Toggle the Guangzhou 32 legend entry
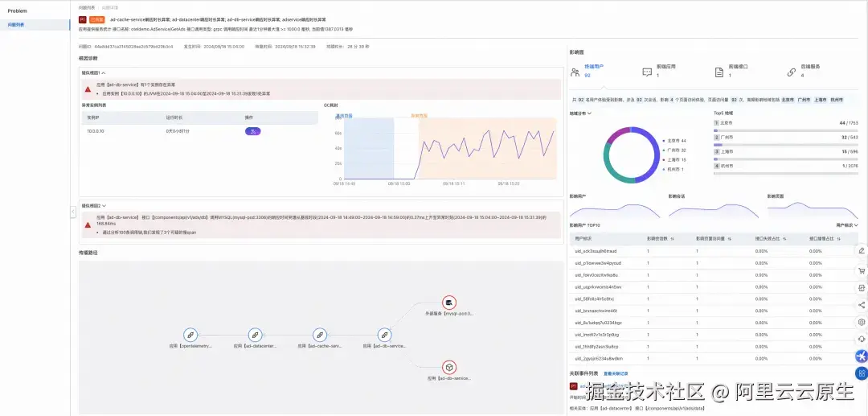The height and width of the screenshot is (416, 868). (x=675, y=150)
